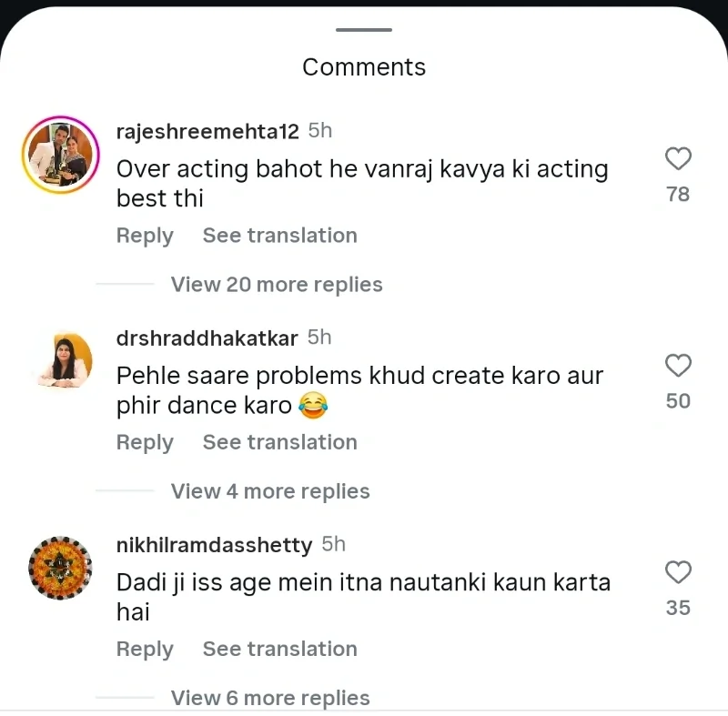Tap nikhilramdasshetty's profile avatar
728x716 pixels.
coord(61,568)
